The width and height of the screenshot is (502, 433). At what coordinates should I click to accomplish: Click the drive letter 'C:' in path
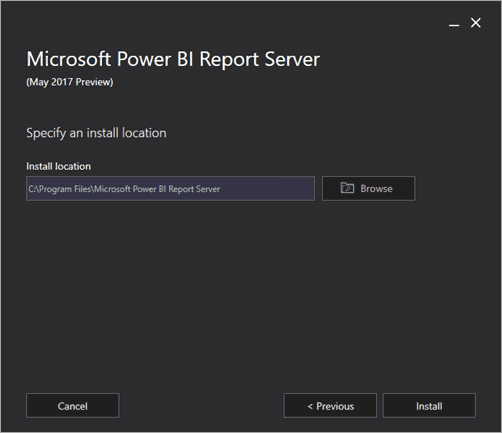point(32,189)
